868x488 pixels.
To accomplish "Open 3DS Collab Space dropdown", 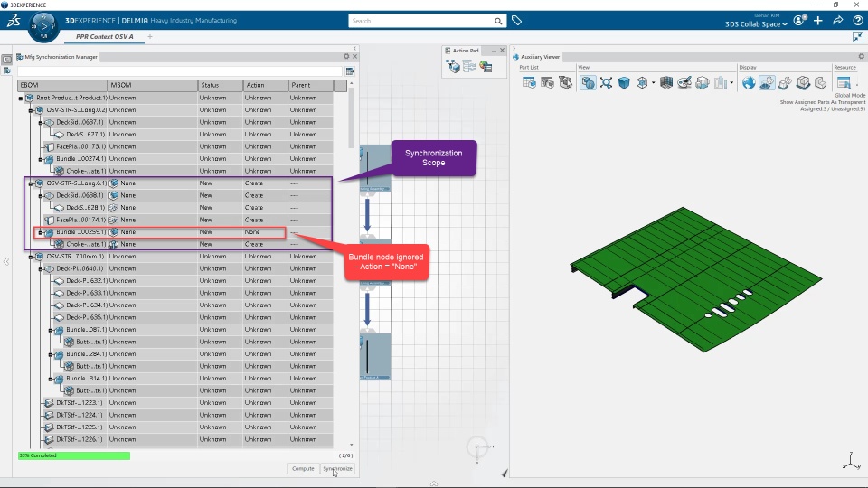I will pyautogui.click(x=756, y=24).
